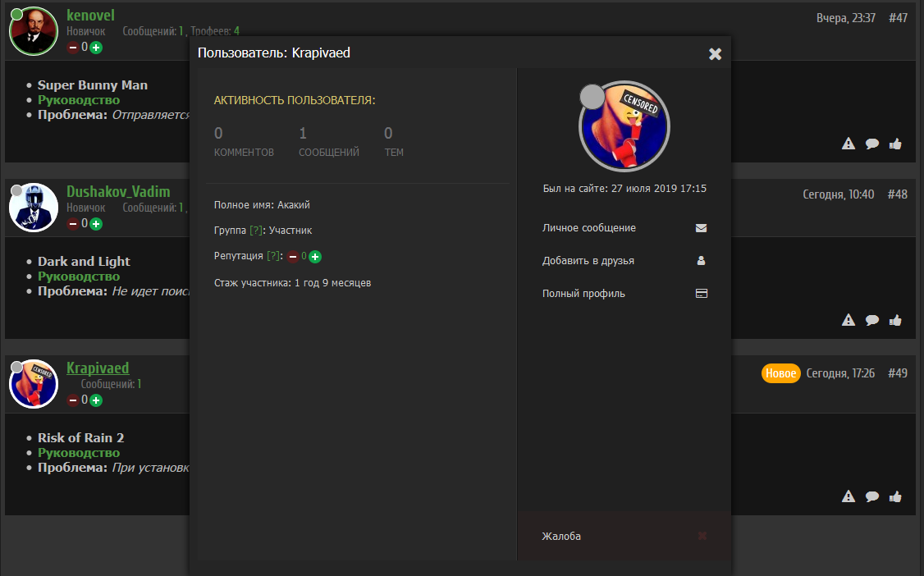
Task: Close the Krapivaed user popup
Action: tap(715, 53)
